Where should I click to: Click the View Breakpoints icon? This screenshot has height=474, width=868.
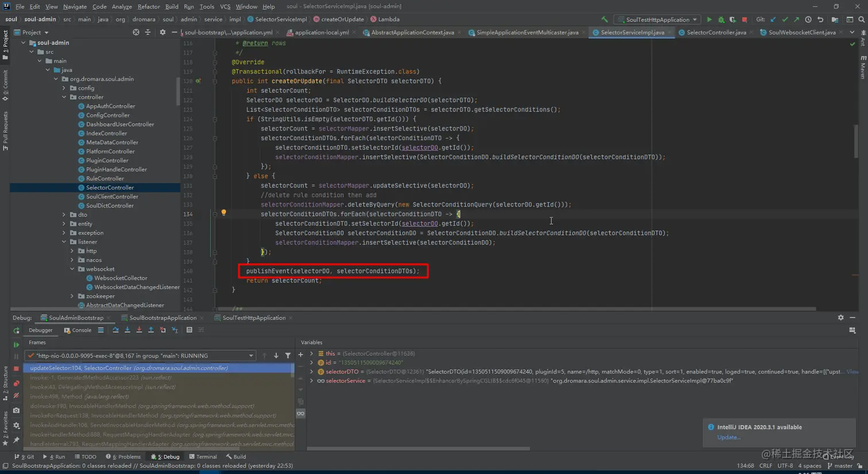[x=16, y=383]
